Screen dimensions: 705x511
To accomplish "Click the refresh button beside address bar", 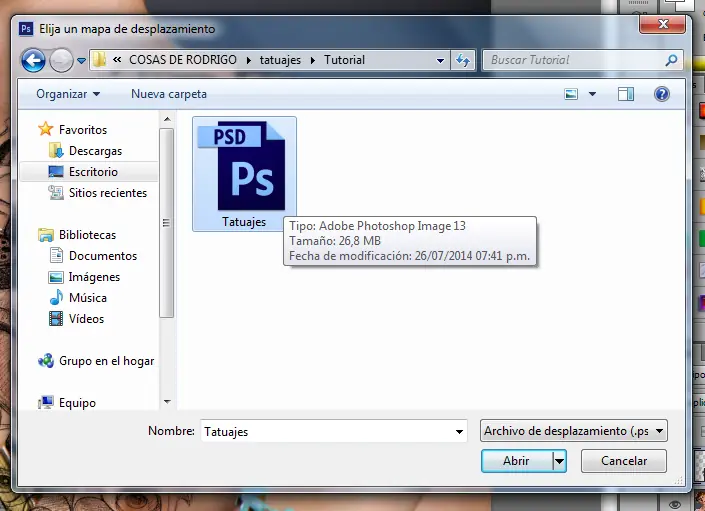I will point(463,60).
